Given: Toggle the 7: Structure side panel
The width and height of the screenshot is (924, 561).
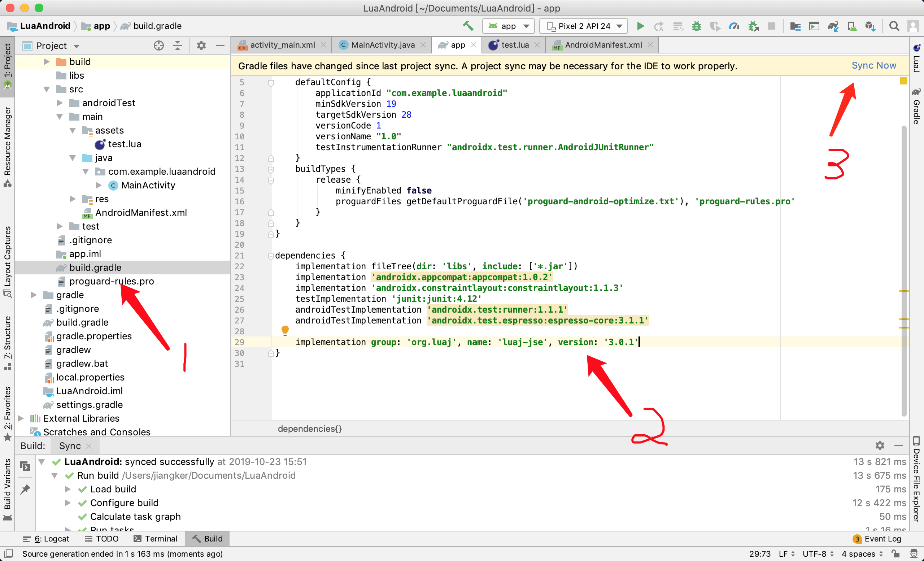Looking at the screenshot, I should pyautogui.click(x=8, y=342).
